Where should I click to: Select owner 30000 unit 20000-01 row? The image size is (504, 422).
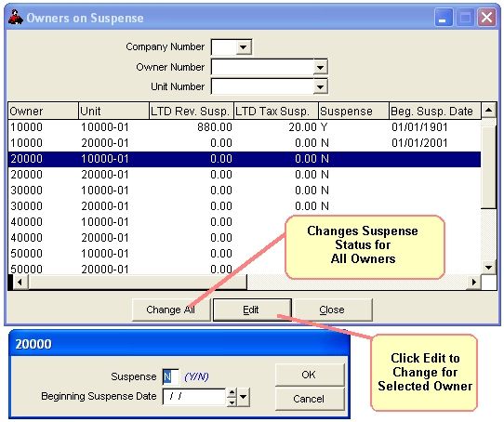coord(245,206)
